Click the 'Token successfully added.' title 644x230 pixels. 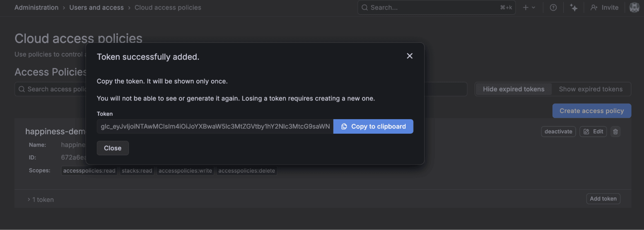(148, 57)
